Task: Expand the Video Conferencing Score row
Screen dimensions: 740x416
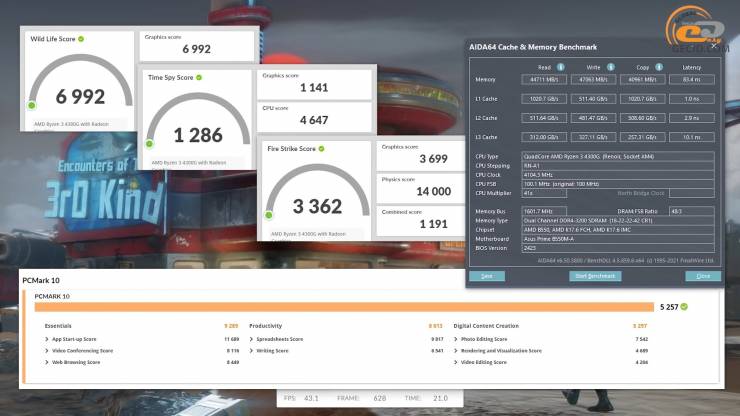Action: pos(47,351)
